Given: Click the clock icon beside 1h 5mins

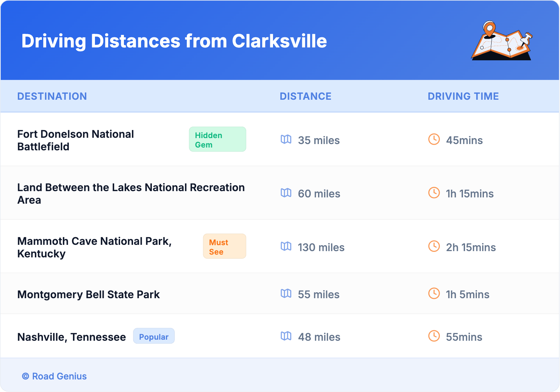Looking at the screenshot, I should coord(434,294).
